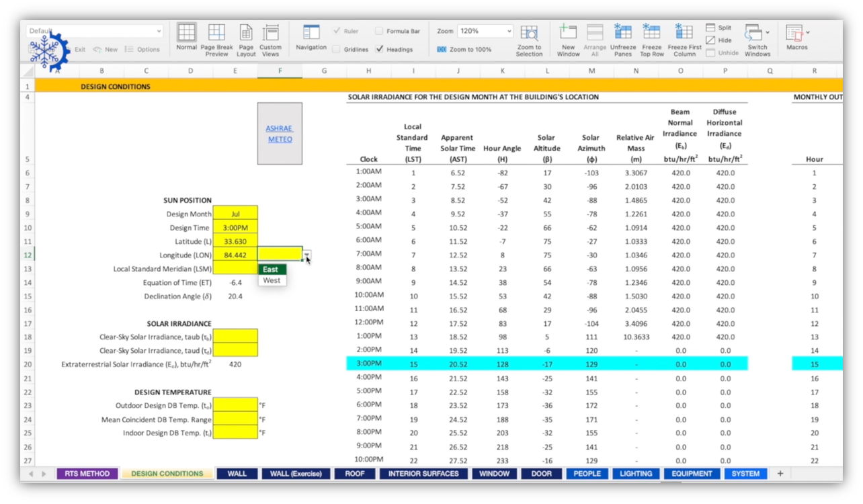Click the ASHRAE METEO hyperlink
Screen dimensions: 863x504
(x=279, y=133)
